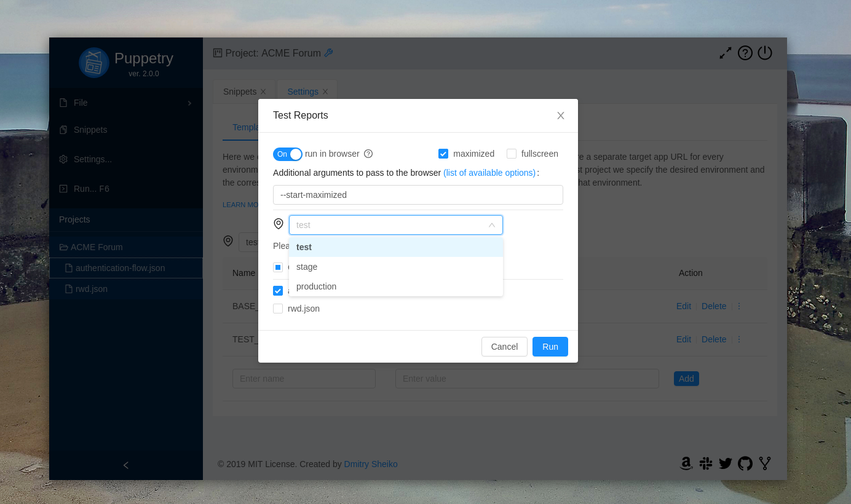Viewport: 851px width, 504px height.
Task: Toggle the run in browser switch
Action: pos(288,154)
